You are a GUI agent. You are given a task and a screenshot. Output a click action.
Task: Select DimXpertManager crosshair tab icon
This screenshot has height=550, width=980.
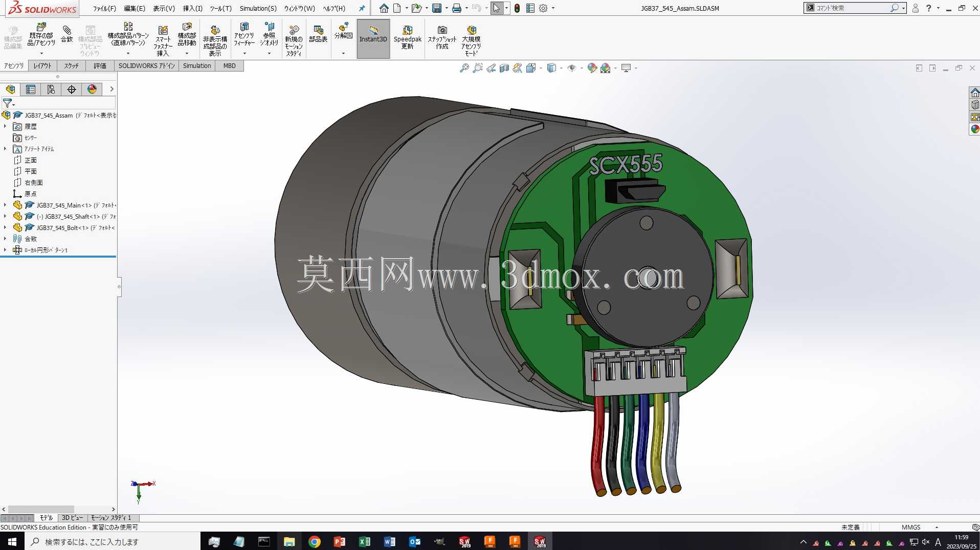tap(72, 89)
